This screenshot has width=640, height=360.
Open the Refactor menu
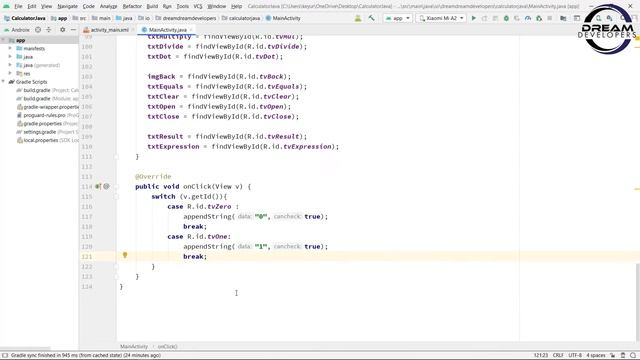pos(132,7)
